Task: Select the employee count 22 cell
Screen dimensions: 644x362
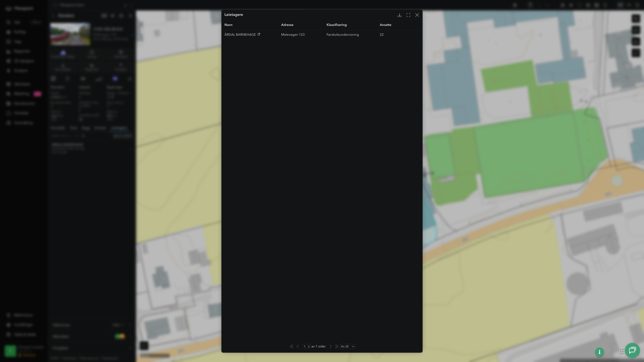Action: [x=382, y=35]
